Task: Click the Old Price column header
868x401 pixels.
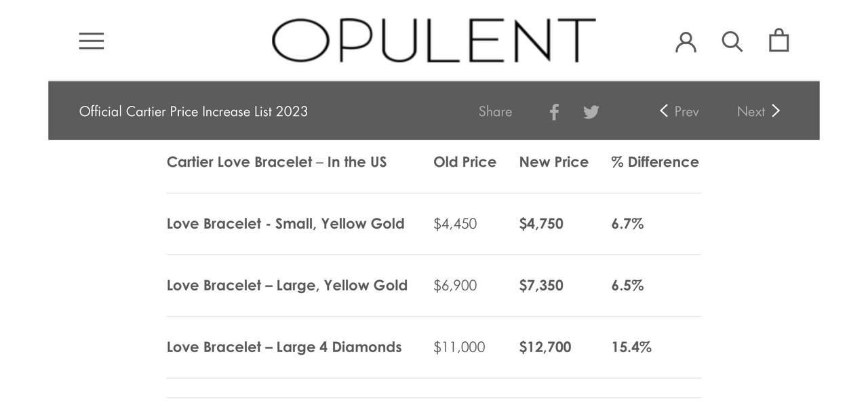Action: 465,162
